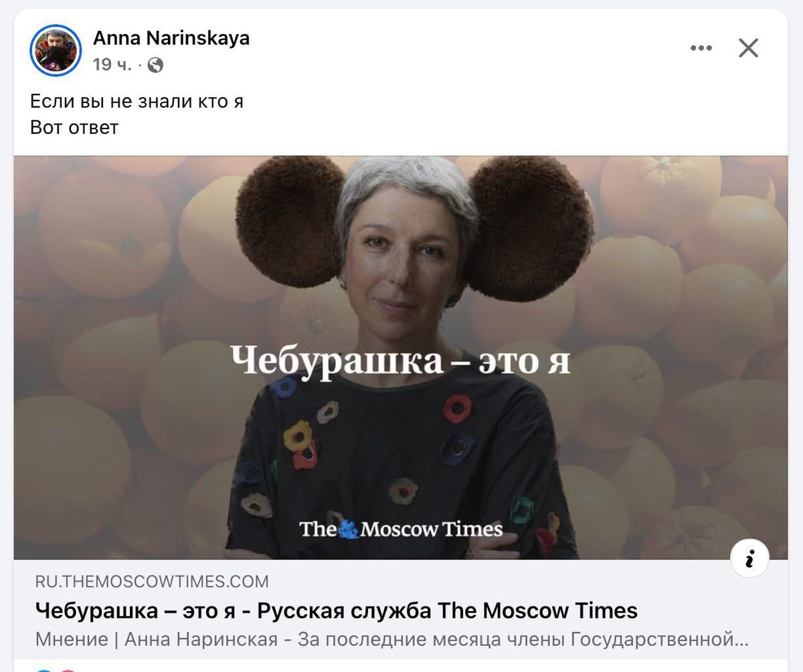Open the three-dots post options menu
The height and width of the screenshot is (672, 803).
(701, 48)
